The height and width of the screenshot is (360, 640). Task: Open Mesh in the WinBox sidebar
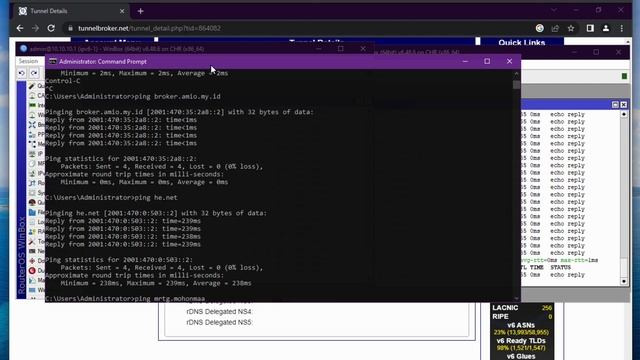[36, 144]
